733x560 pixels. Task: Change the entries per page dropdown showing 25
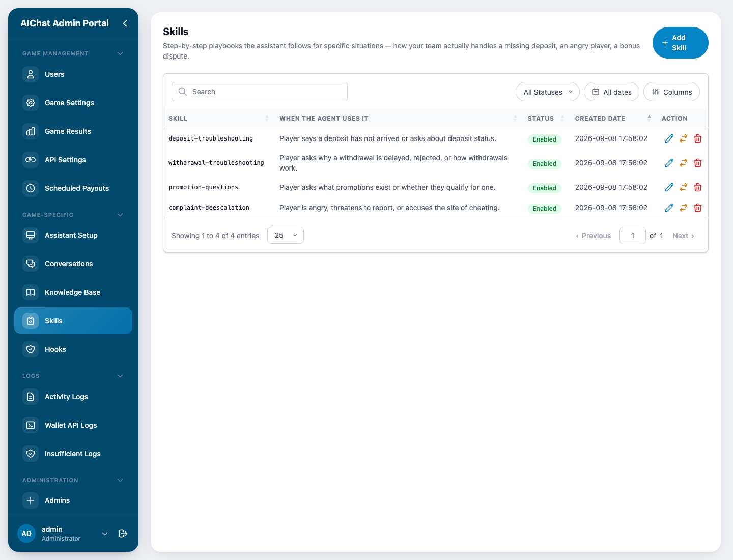pyautogui.click(x=286, y=235)
